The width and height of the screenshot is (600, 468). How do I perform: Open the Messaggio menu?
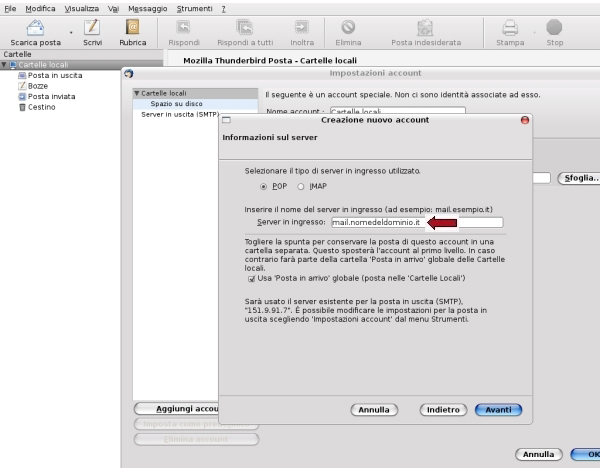click(148, 8)
